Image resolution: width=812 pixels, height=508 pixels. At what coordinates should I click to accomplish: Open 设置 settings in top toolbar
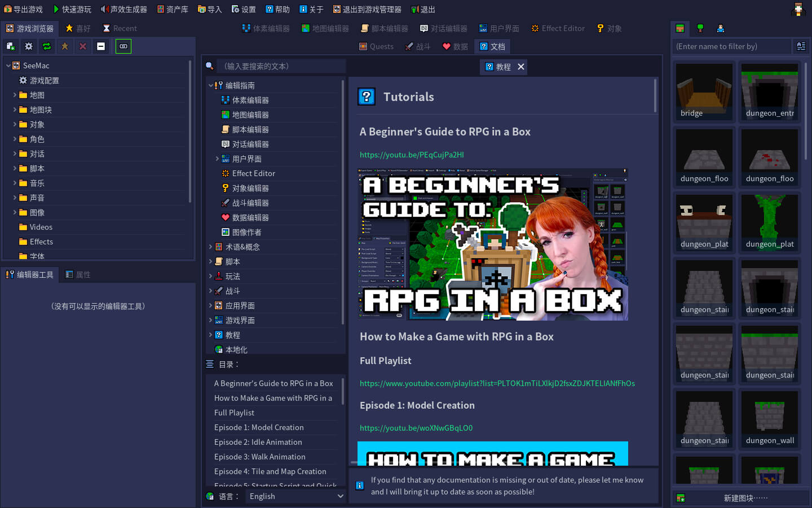pyautogui.click(x=244, y=10)
